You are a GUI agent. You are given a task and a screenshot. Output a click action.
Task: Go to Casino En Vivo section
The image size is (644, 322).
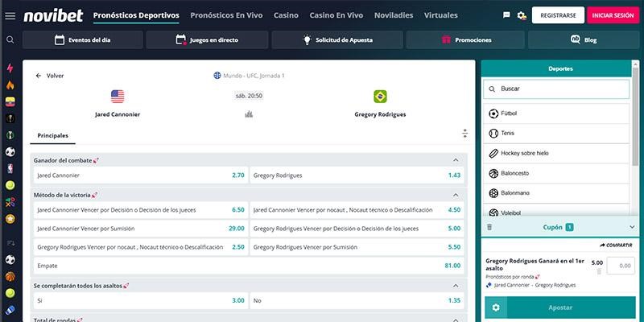tap(336, 15)
